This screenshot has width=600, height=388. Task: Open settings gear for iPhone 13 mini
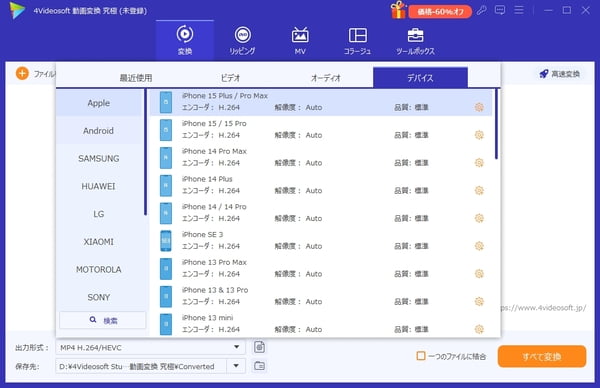[x=479, y=329]
